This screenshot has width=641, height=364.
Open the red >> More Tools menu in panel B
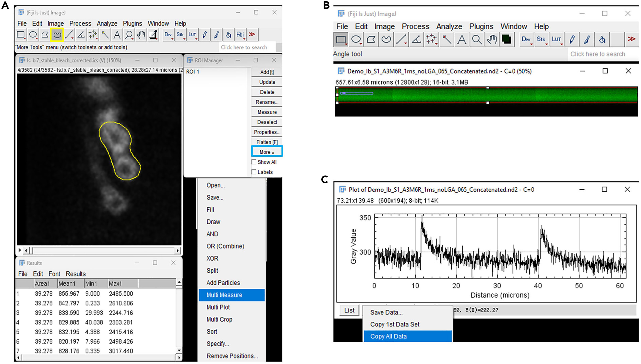(631, 39)
